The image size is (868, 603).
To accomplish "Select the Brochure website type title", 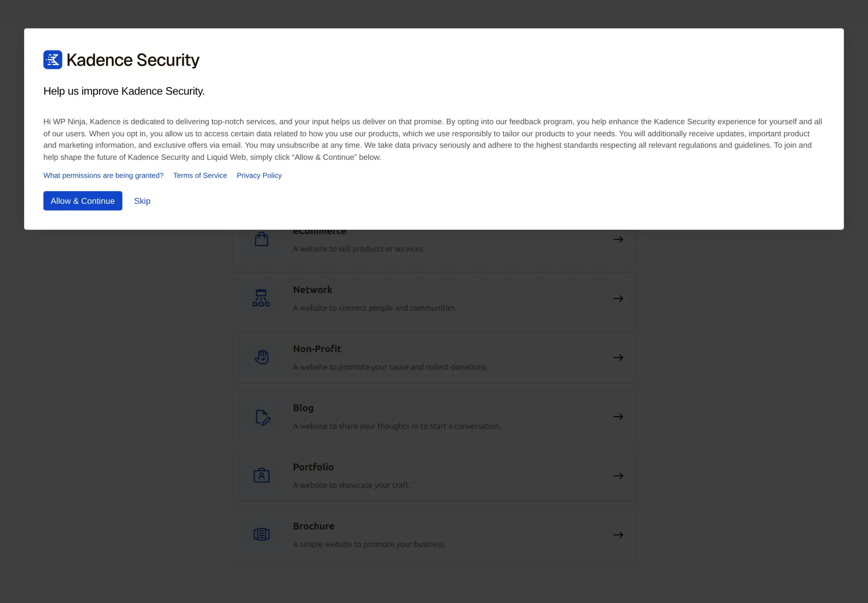I will coord(314,526).
